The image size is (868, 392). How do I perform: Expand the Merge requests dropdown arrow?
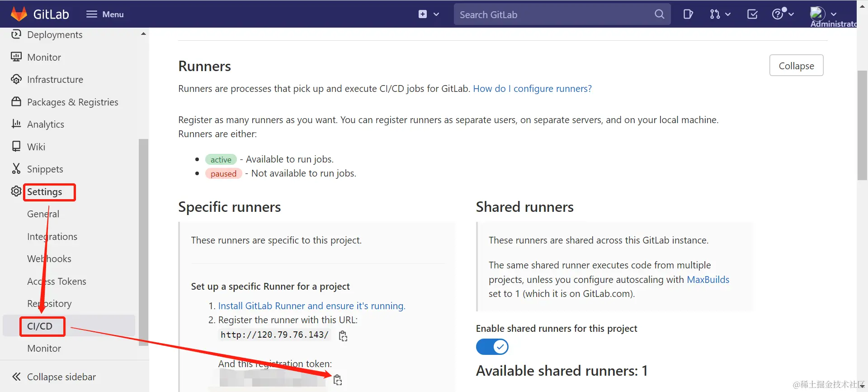point(728,14)
